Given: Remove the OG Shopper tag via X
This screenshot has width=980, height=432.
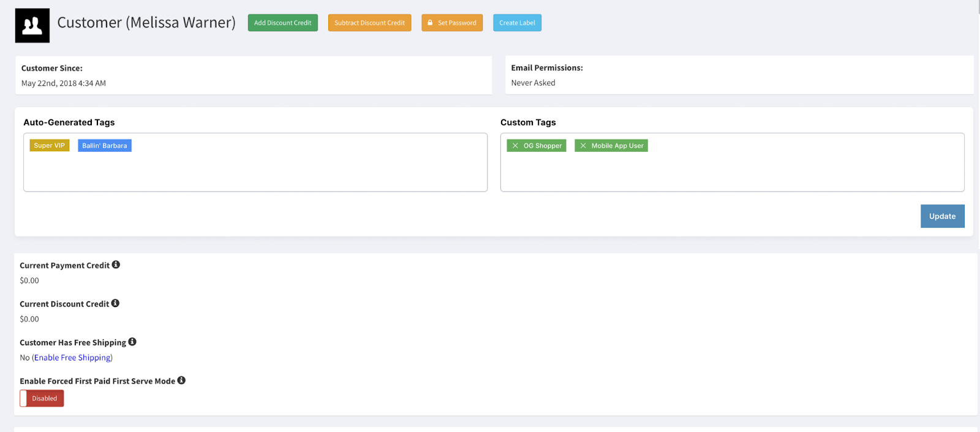Looking at the screenshot, I should tap(515, 146).
